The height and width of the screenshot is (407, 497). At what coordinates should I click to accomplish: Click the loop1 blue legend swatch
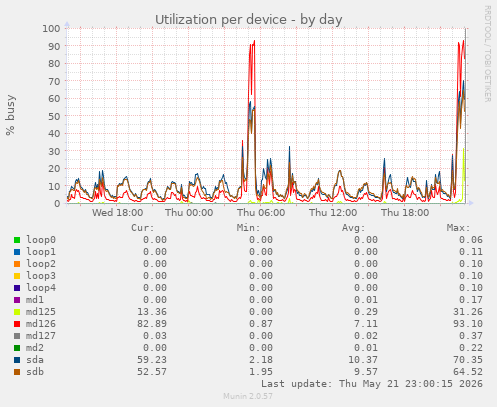17,252
